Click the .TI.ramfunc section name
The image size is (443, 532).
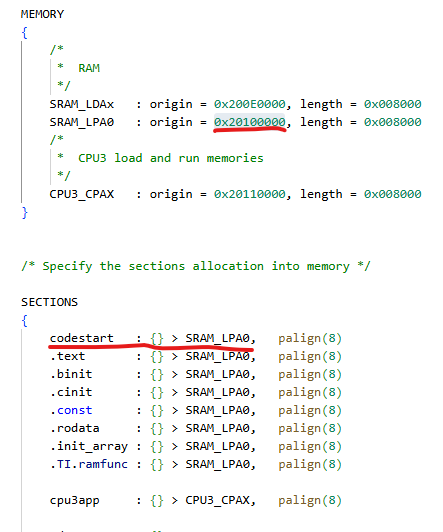pyautogui.click(x=89, y=464)
